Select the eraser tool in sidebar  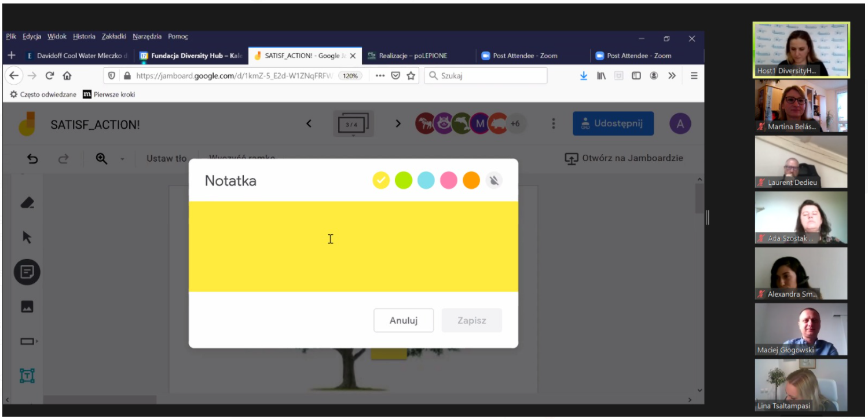click(27, 203)
